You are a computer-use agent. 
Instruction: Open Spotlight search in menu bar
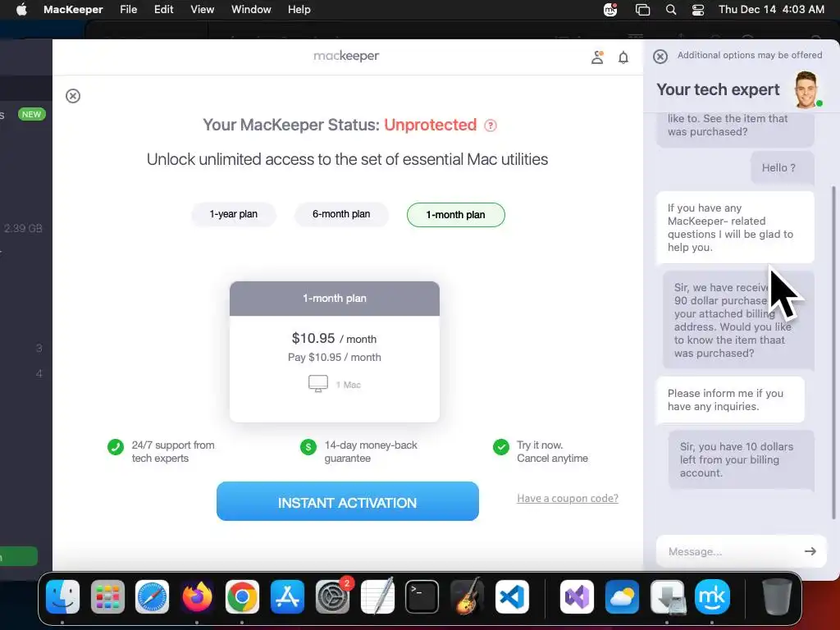[671, 10]
